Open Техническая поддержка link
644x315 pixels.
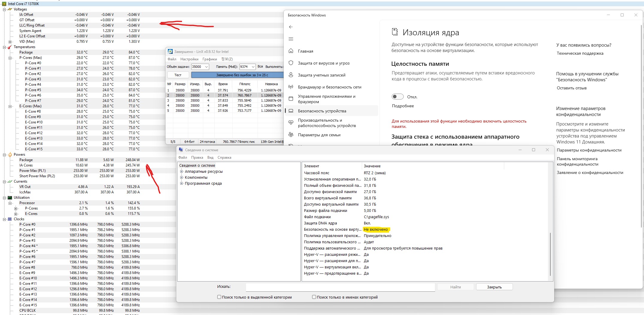coord(580,53)
